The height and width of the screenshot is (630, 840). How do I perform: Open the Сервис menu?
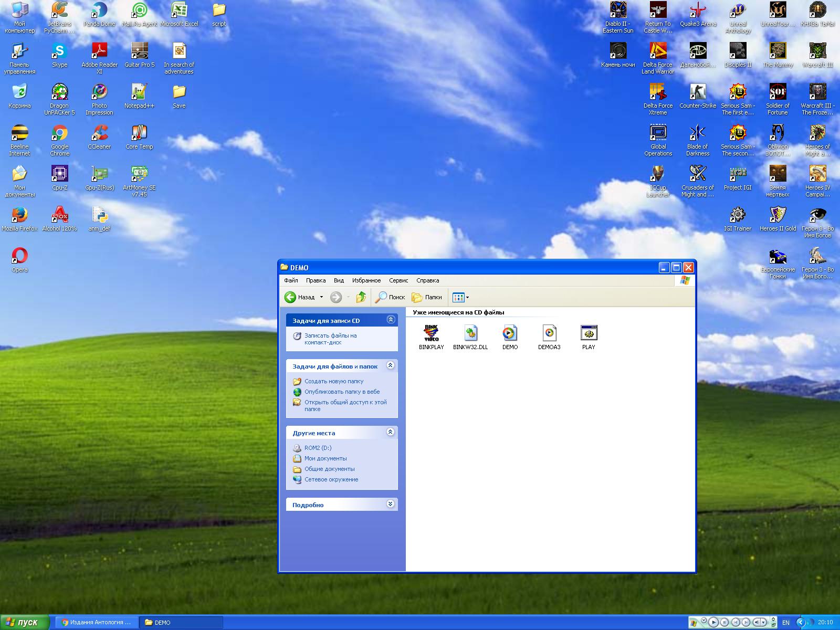[x=398, y=280]
